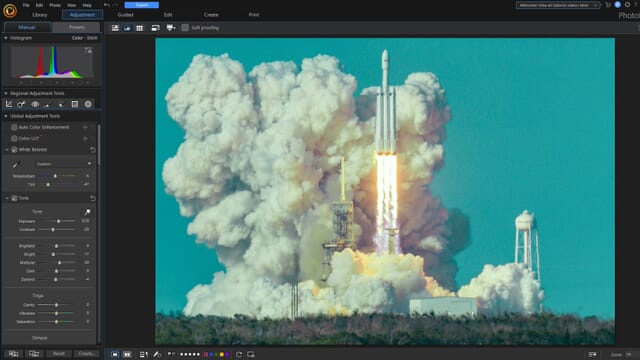Collapse the Histogram section

(6, 38)
